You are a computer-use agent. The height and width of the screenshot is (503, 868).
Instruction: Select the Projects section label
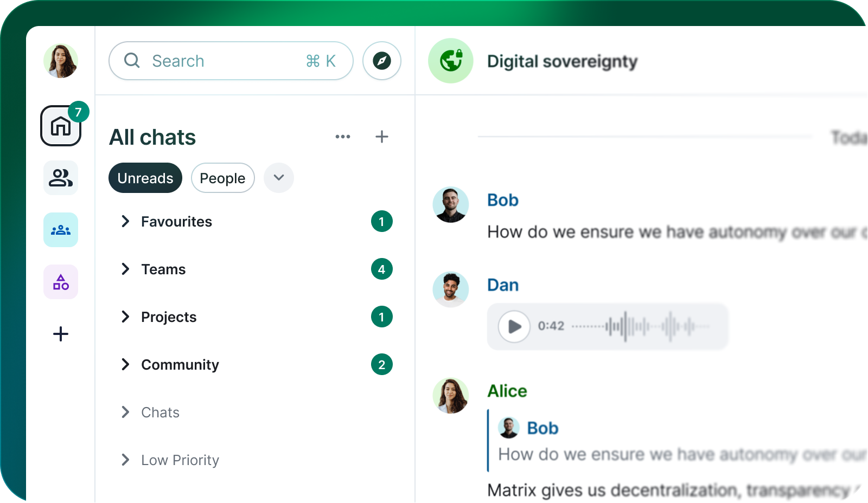tap(169, 317)
